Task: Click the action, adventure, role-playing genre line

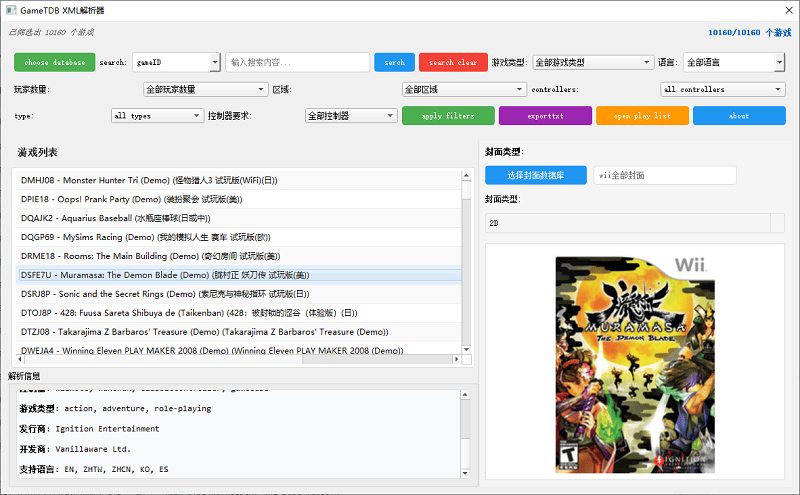Action: click(115, 408)
